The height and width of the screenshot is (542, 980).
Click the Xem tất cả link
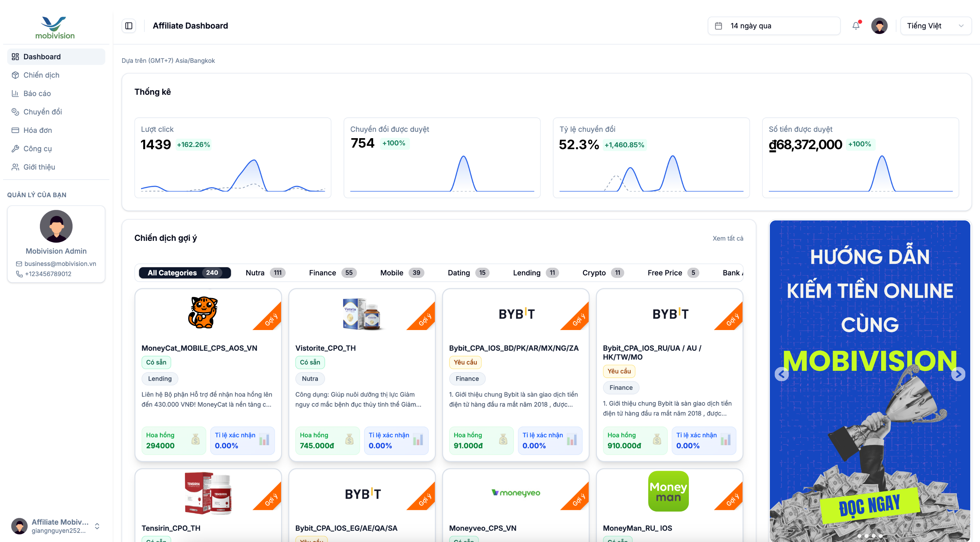tap(727, 238)
